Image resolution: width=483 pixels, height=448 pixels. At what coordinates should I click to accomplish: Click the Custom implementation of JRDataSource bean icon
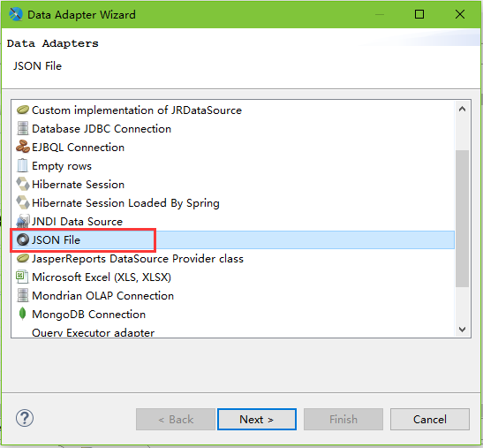click(22, 110)
